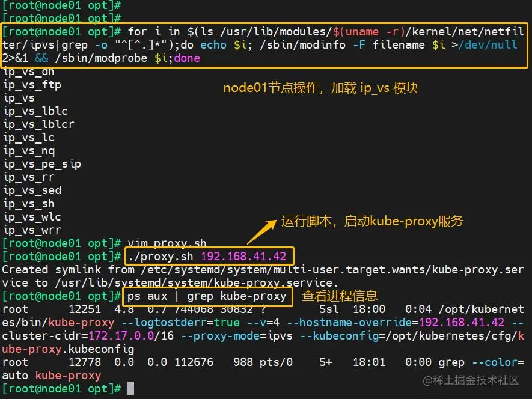Click the vim proxy.sh command

pos(167,243)
